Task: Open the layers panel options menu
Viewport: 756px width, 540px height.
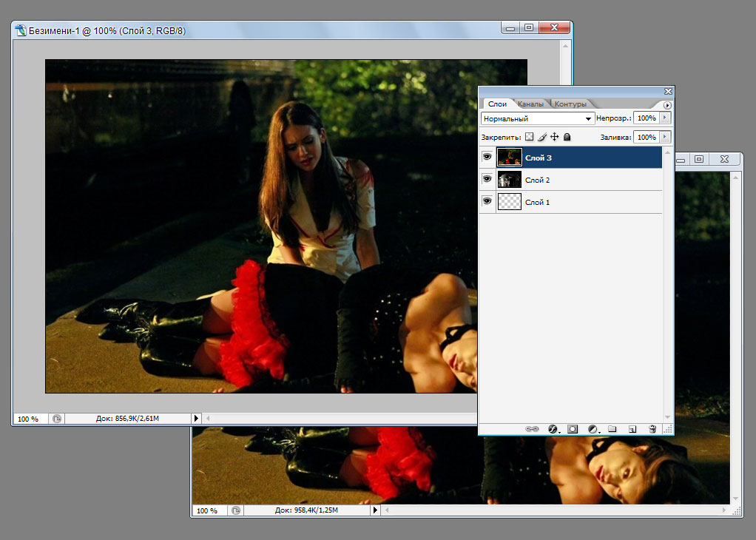Action: tap(667, 105)
